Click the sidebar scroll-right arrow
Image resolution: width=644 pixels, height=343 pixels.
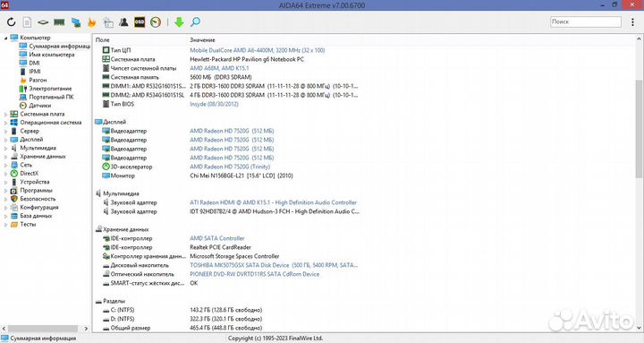tap(86, 329)
